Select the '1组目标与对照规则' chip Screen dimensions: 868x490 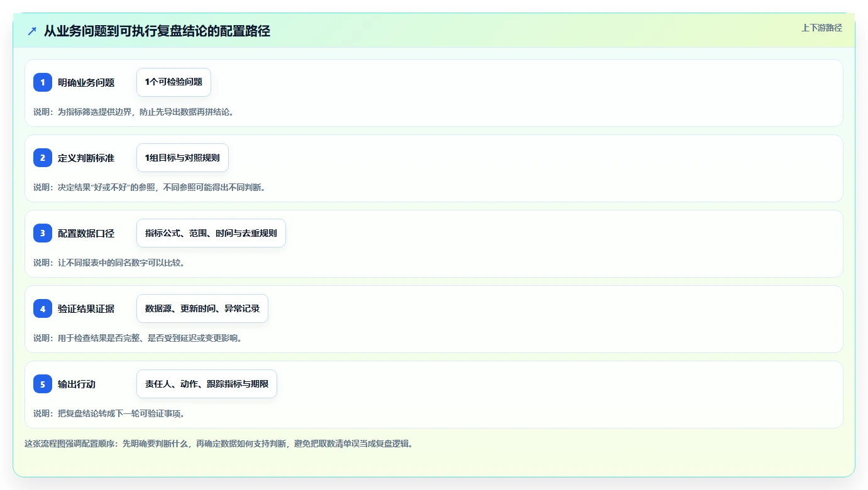[x=182, y=158]
